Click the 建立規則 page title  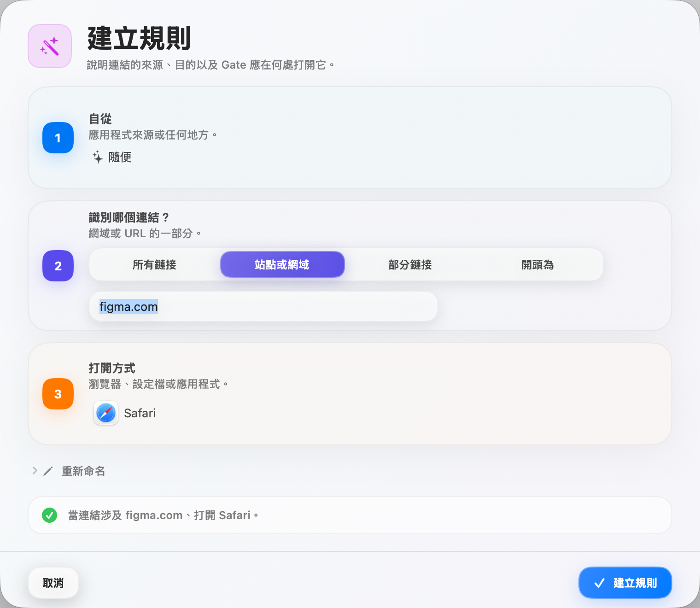(139, 38)
